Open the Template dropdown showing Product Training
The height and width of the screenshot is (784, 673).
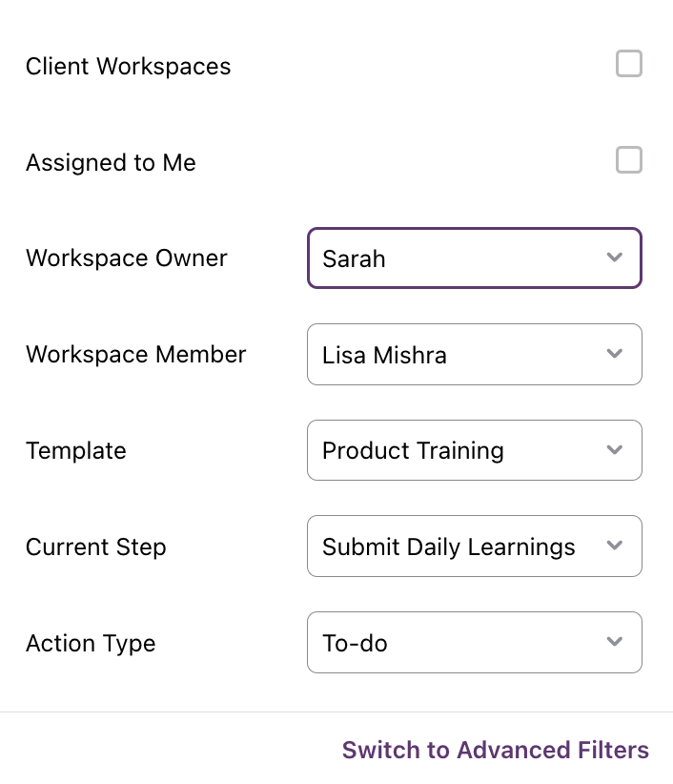474,450
